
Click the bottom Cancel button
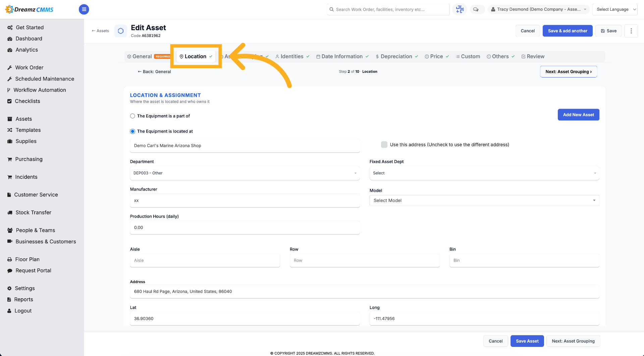point(495,341)
